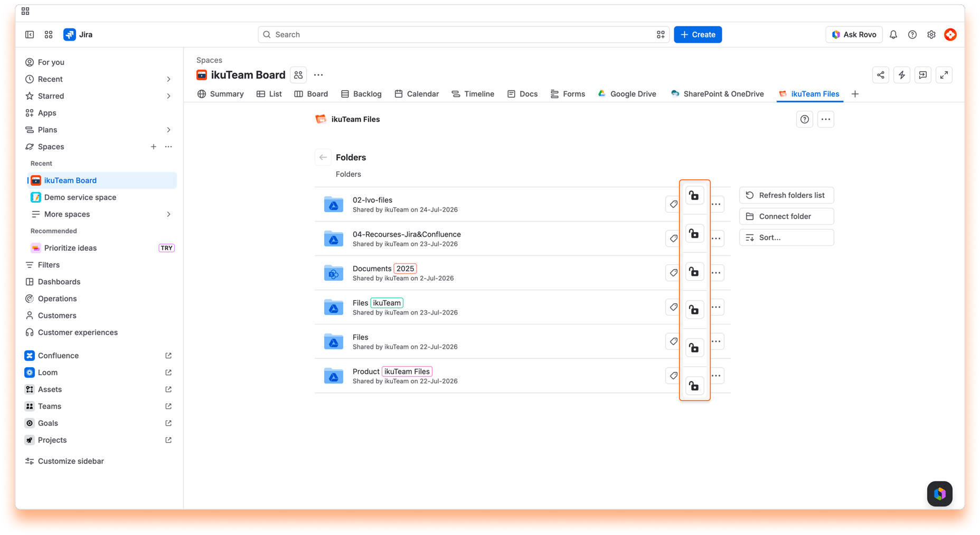Focus the Search input field
The width and height of the screenshot is (980, 535).
(463, 34)
